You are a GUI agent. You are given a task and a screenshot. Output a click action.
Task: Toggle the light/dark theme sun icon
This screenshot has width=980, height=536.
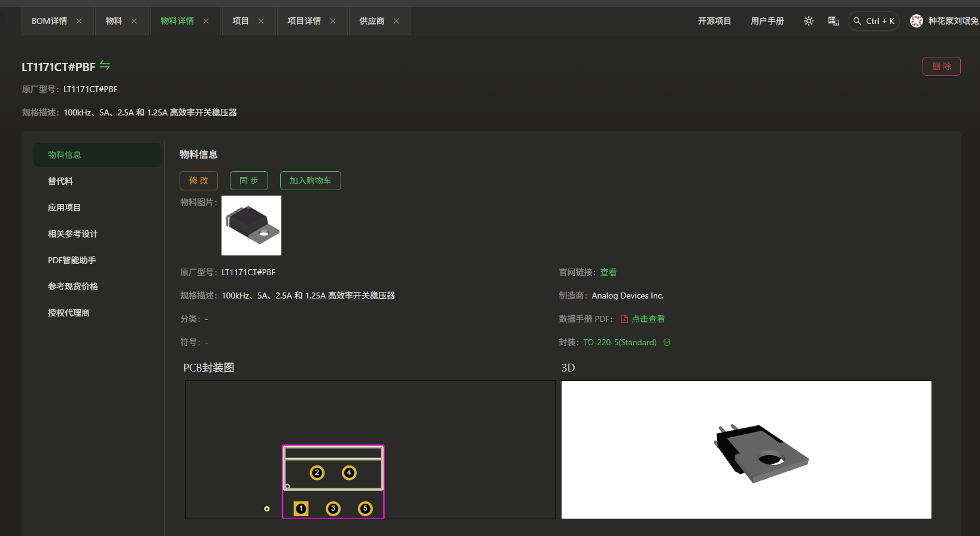809,21
